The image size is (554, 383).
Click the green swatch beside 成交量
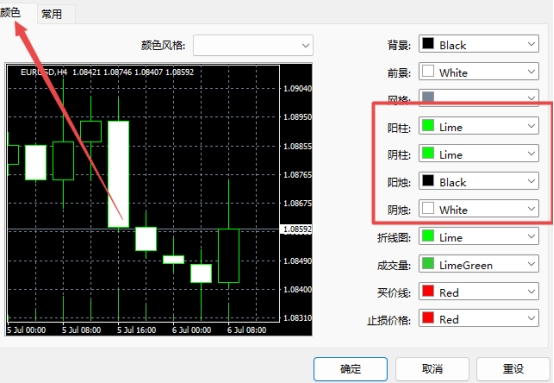pos(428,263)
